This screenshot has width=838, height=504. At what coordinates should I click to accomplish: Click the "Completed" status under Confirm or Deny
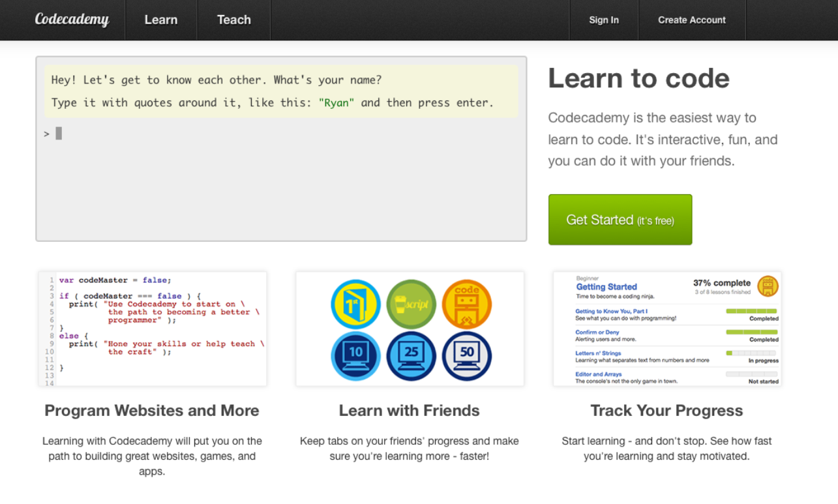[x=764, y=340]
